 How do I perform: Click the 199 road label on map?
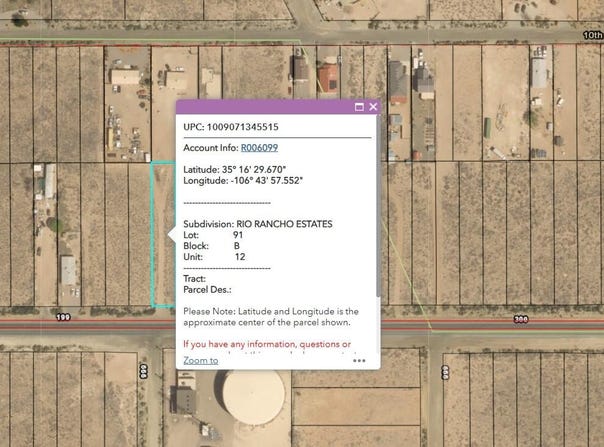63,317
